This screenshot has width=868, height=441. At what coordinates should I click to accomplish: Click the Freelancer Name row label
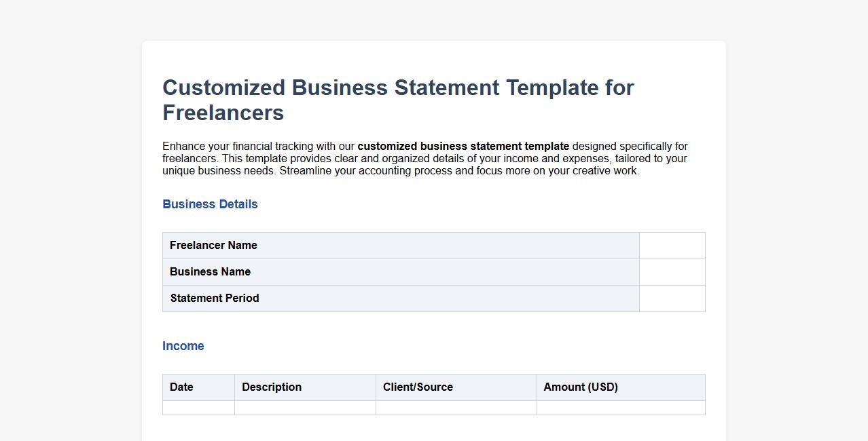pos(213,245)
